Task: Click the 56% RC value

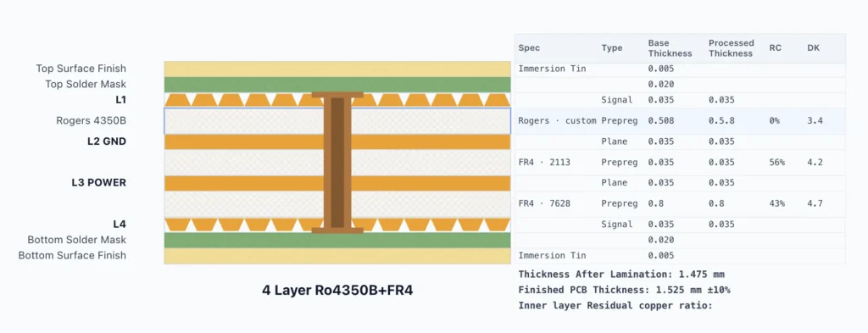Action: pos(776,162)
